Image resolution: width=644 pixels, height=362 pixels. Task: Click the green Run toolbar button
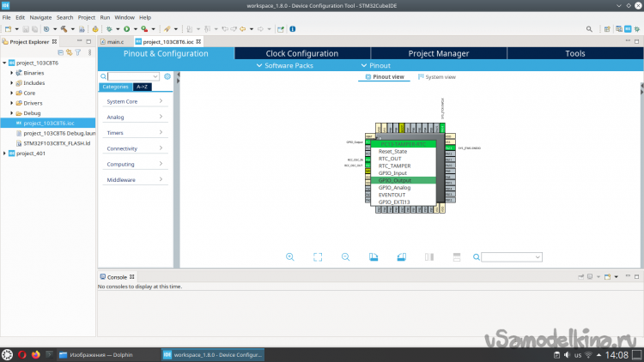point(125,28)
